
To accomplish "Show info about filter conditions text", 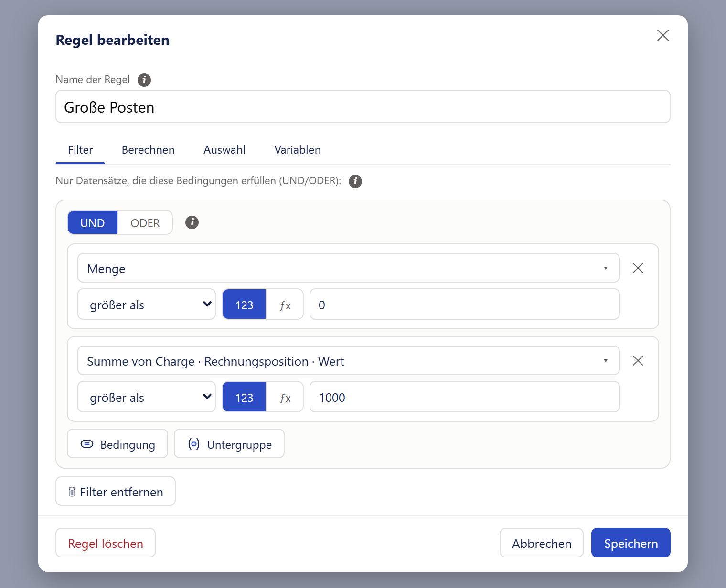I will point(355,181).
